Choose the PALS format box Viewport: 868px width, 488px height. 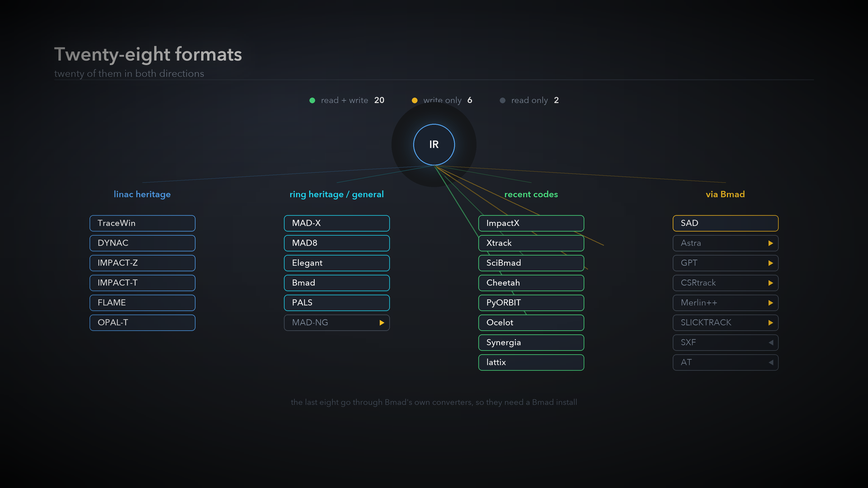click(x=337, y=303)
